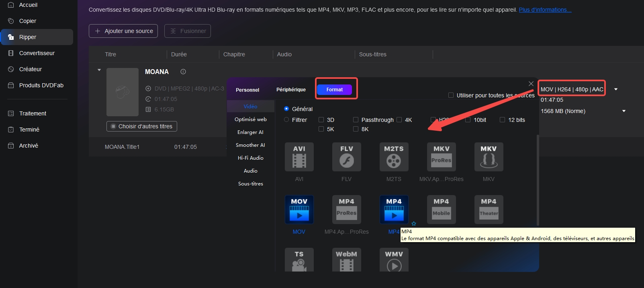This screenshot has height=288, width=644.
Task: Open dropdown arrow beside MOV H264 profile
Action: (x=616, y=89)
